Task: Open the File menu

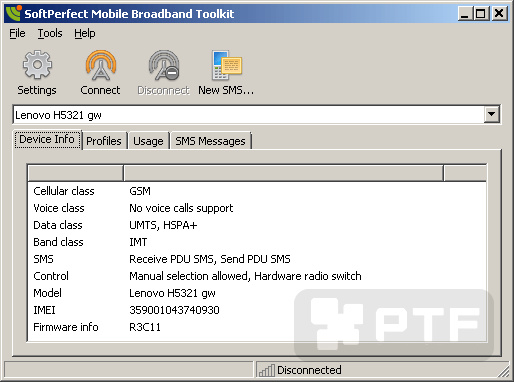Action: (17, 33)
